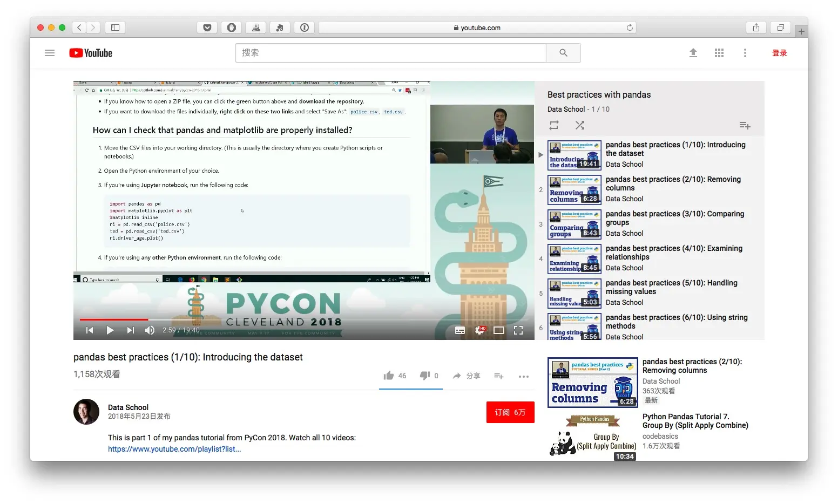Screen dimensions: 838x504
Task: Subscribe with the red 订阅 button
Action: [510, 412]
